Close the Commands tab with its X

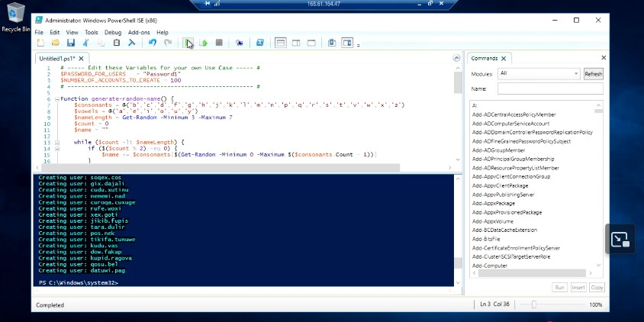504,58
